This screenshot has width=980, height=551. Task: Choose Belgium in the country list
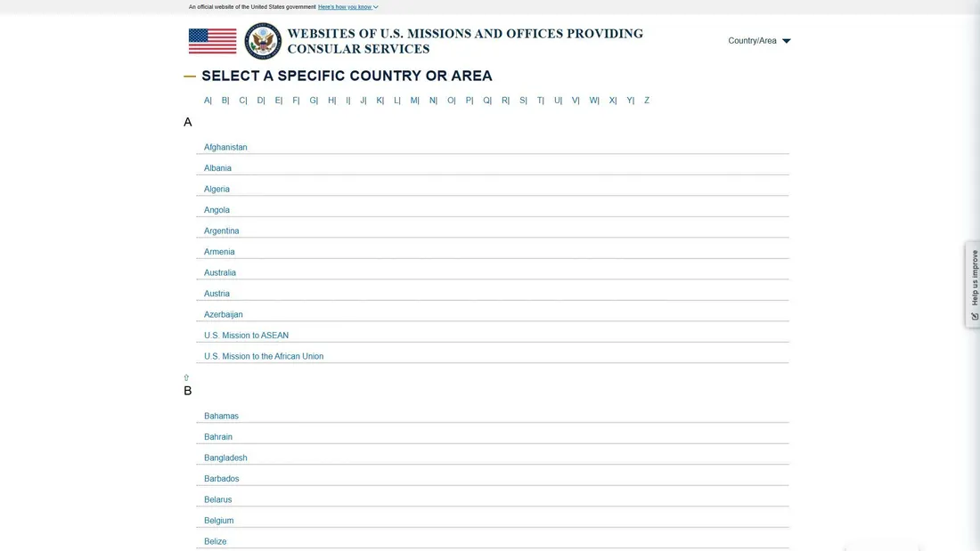[219, 521]
